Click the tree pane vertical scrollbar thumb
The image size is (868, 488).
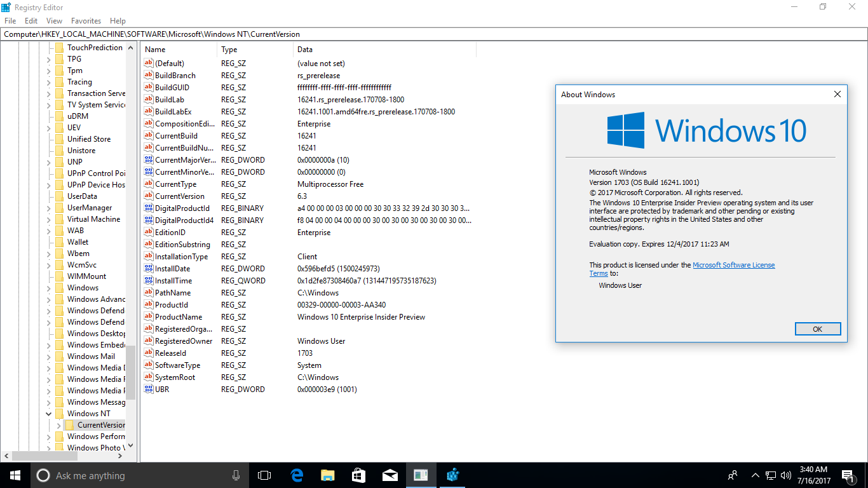[131, 372]
